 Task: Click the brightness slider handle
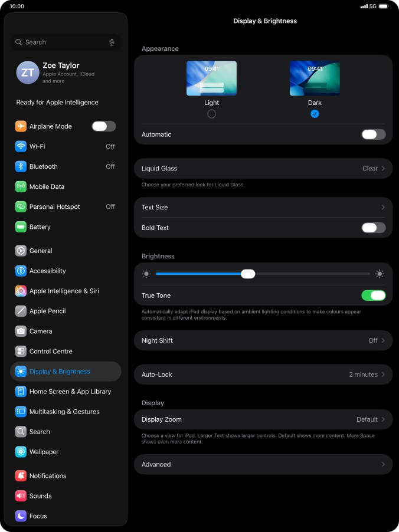pos(248,274)
